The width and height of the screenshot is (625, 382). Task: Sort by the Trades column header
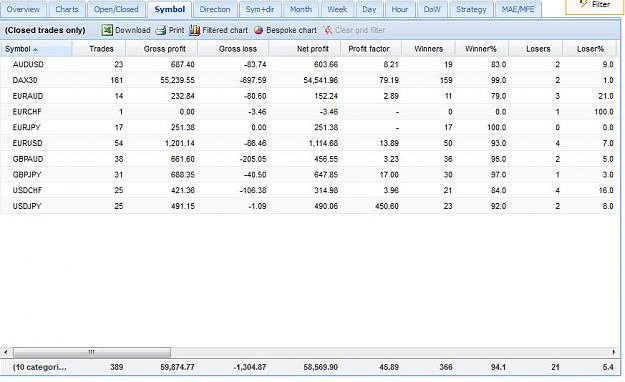coord(99,49)
